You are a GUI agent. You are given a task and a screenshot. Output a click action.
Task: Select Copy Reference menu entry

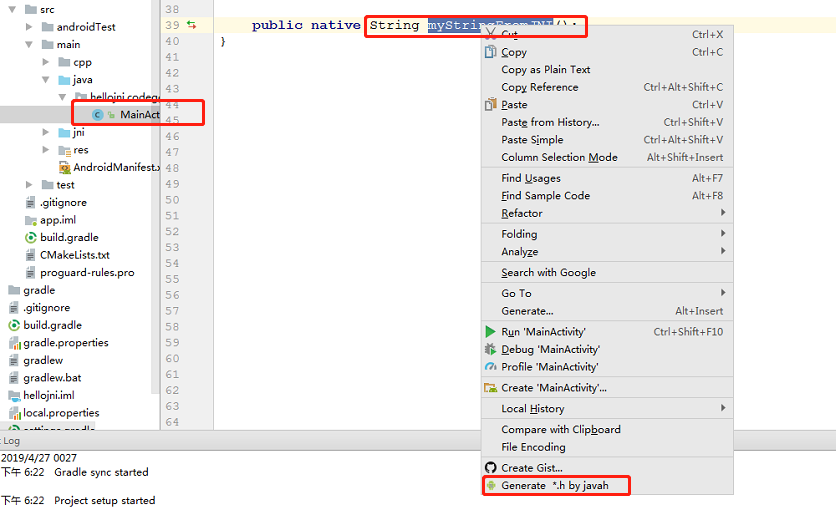(x=607, y=87)
